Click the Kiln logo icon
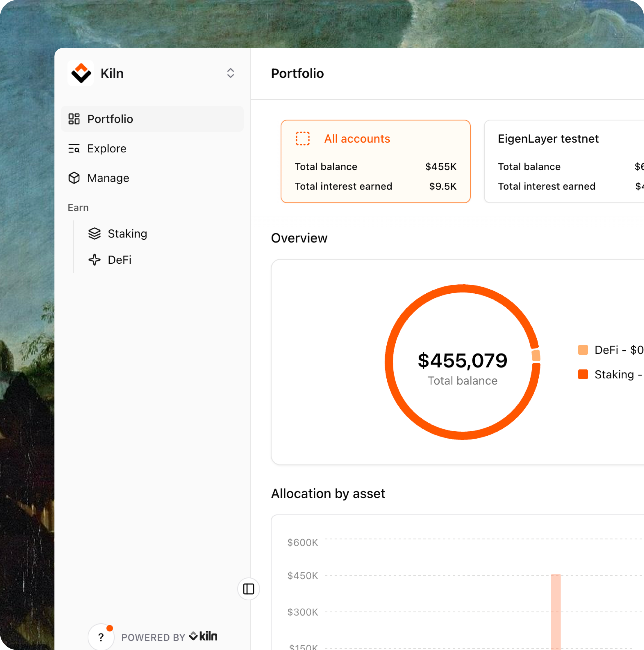The width and height of the screenshot is (644, 650). coord(81,73)
